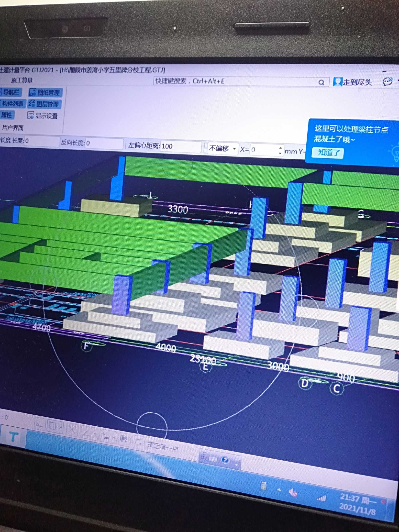Image resolution: width=399 pixels, height=532 pixels.
Task: Select axis label D in the 3D view
Action: click(305, 383)
